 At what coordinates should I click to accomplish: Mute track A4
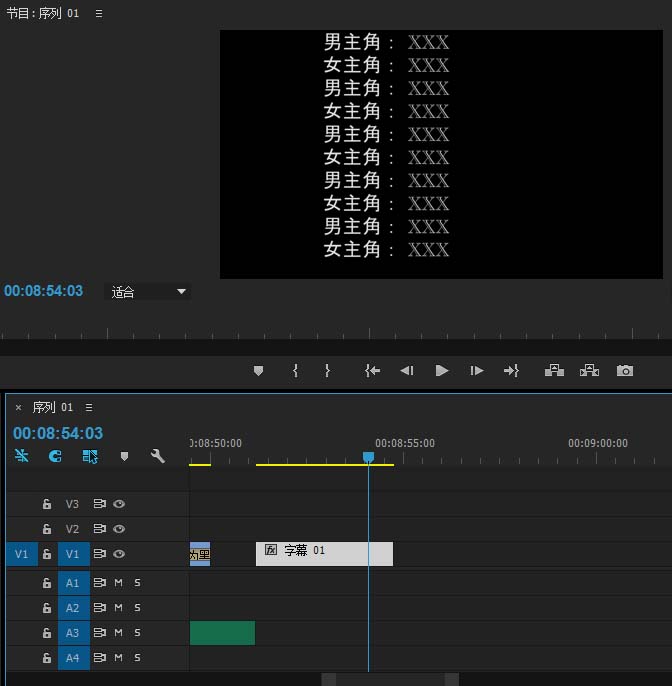(119, 658)
